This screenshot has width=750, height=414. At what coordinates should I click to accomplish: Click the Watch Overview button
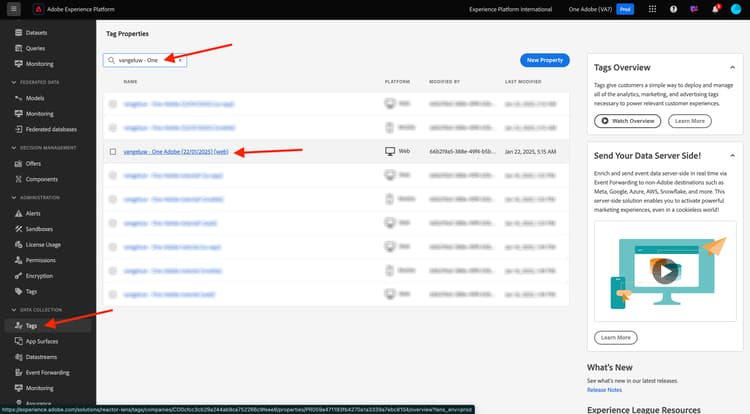pos(628,121)
